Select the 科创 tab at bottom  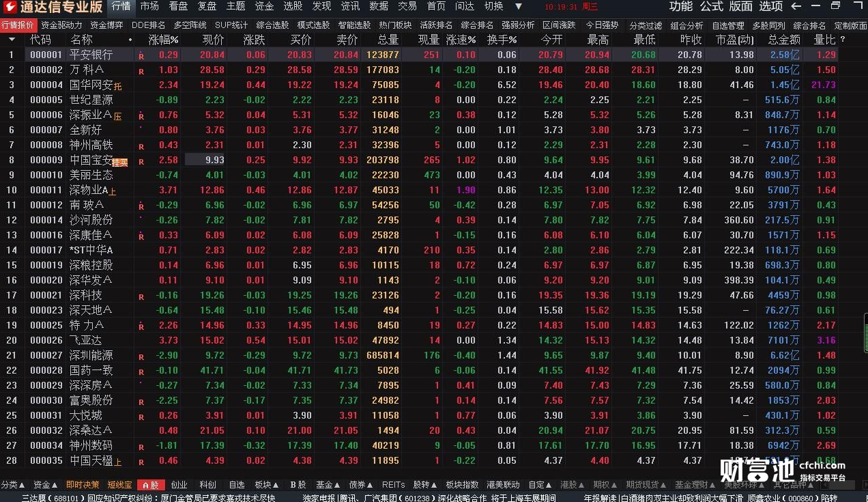pyautogui.click(x=207, y=485)
